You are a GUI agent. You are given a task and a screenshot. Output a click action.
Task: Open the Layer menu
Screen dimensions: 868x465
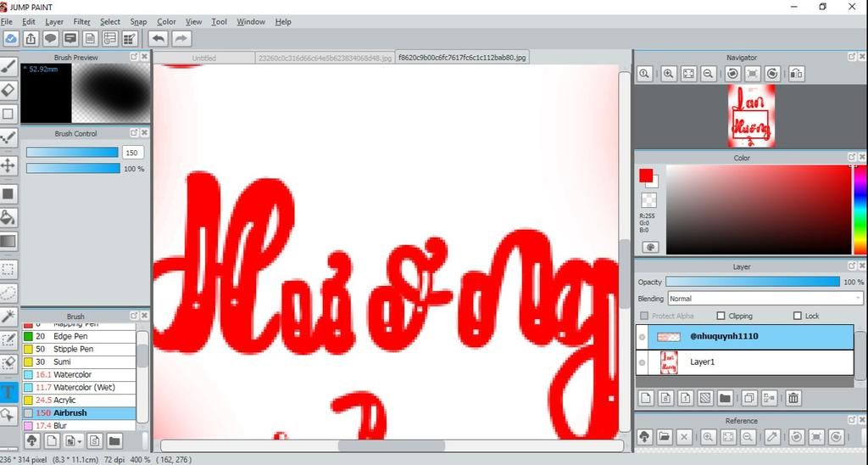point(54,21)
